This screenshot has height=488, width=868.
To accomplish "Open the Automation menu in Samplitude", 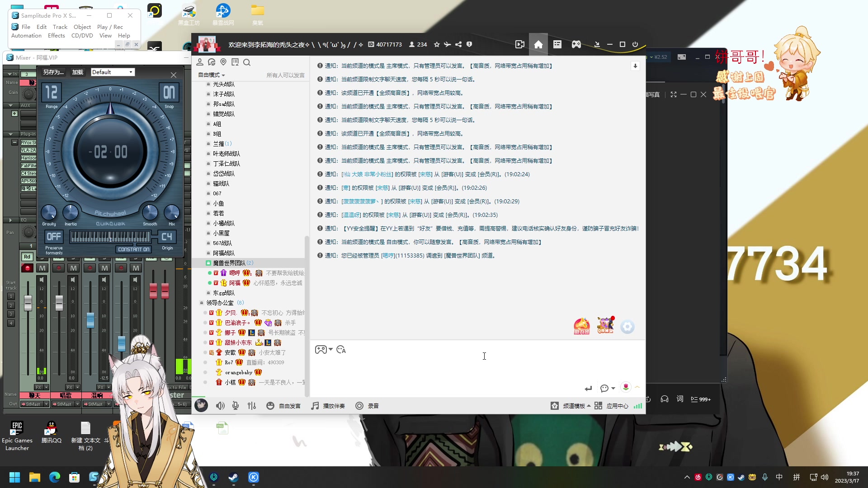I will (26, 36).
